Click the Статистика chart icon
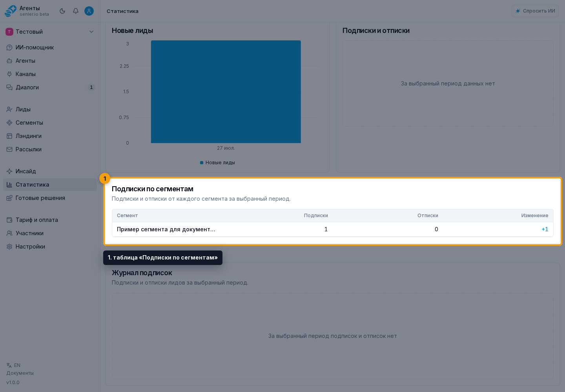Image resolution: width=565 pixels, height=392 pixels. 9,185
